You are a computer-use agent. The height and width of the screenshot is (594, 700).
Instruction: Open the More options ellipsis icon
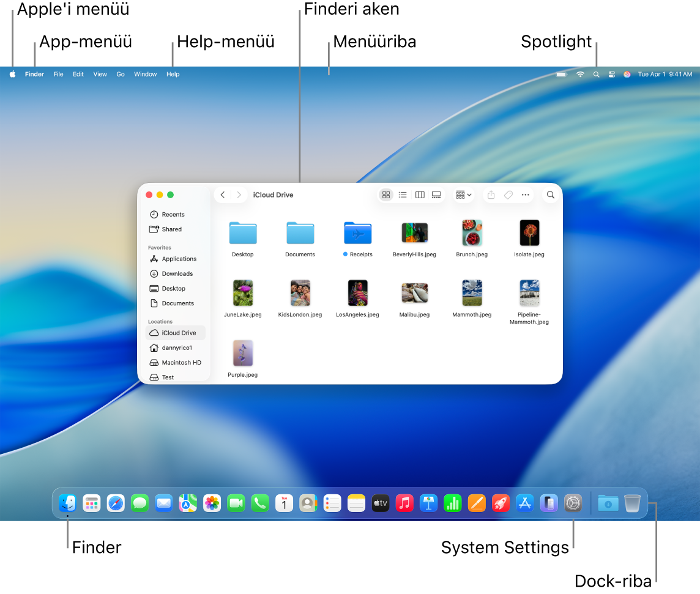[526, 195]
